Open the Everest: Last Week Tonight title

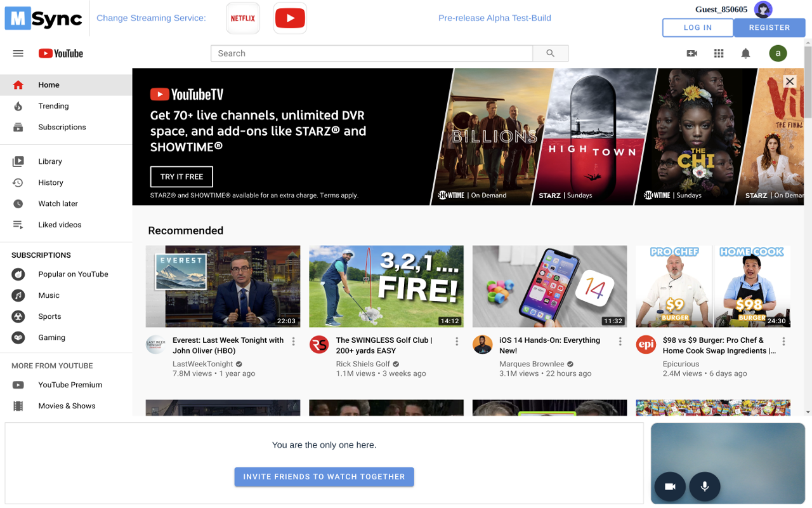(x=228, y=345)
